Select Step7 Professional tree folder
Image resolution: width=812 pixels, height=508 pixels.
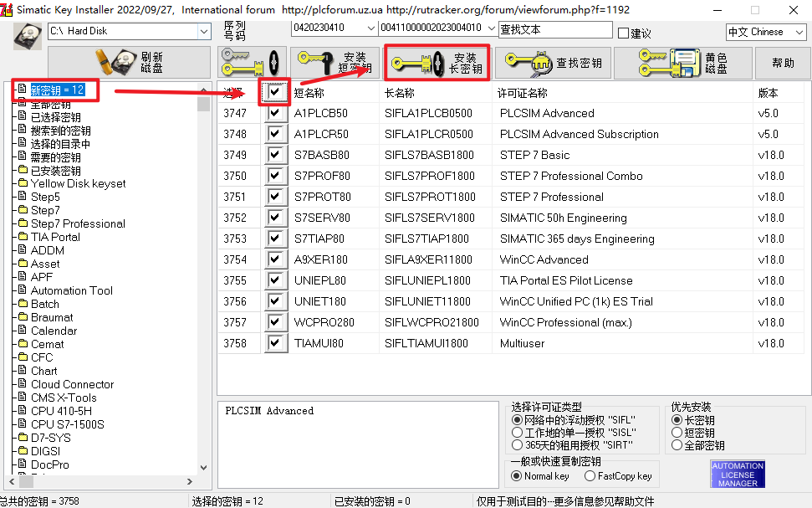tap(78, 223)
